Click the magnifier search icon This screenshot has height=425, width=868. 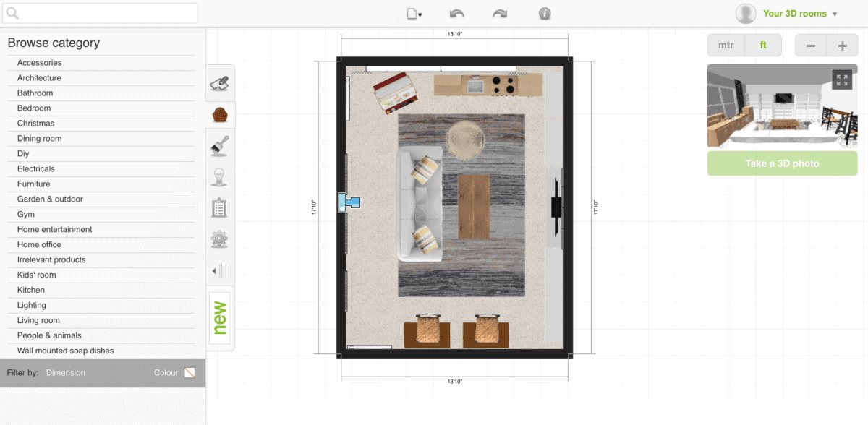(x=12, y=13)
